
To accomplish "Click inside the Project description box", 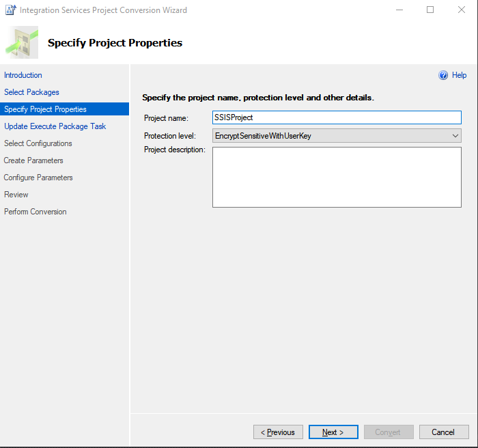I will (337, 177).
